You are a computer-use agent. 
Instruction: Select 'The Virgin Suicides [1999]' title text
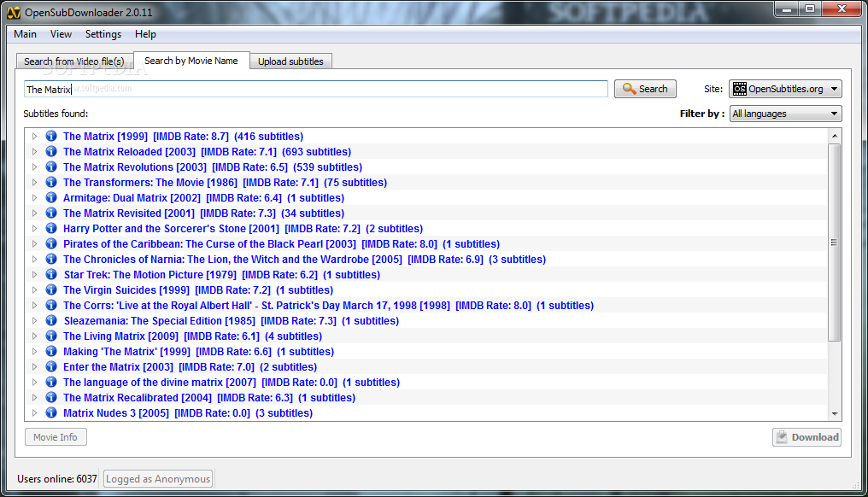point(126,290)
